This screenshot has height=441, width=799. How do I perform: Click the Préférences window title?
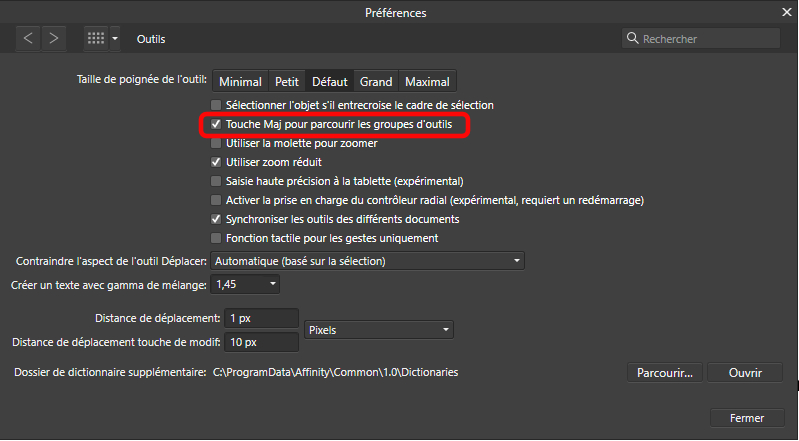click(x=395, y=13)
